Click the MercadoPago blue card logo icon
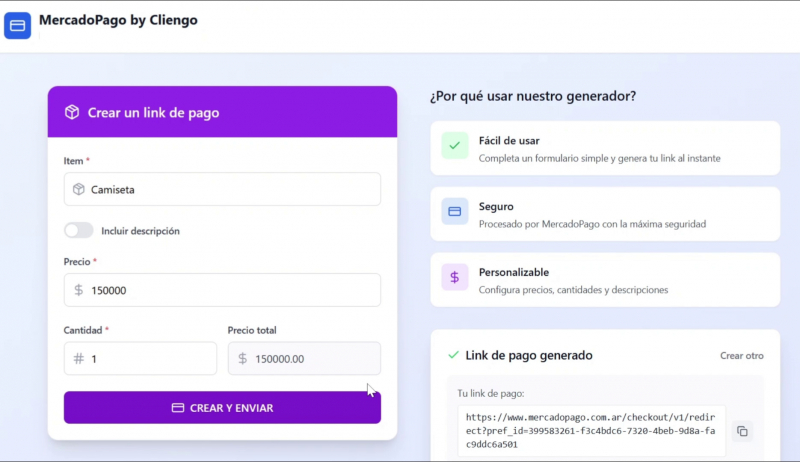Viewport: 800px width, 462px height. 17,25
